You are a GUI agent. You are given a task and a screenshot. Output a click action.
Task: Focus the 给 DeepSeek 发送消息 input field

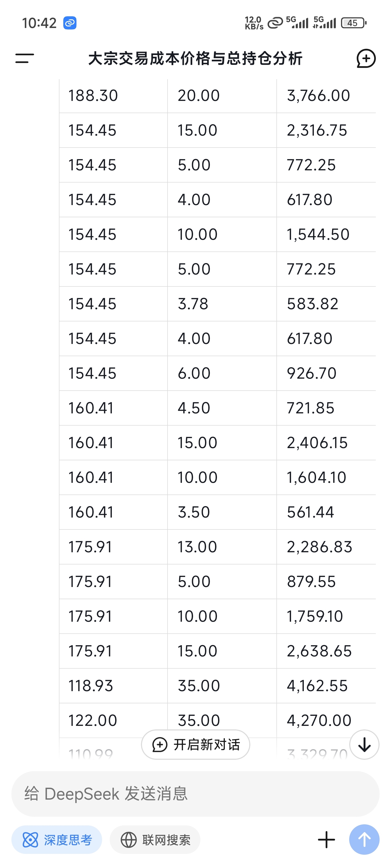[195, 793]
